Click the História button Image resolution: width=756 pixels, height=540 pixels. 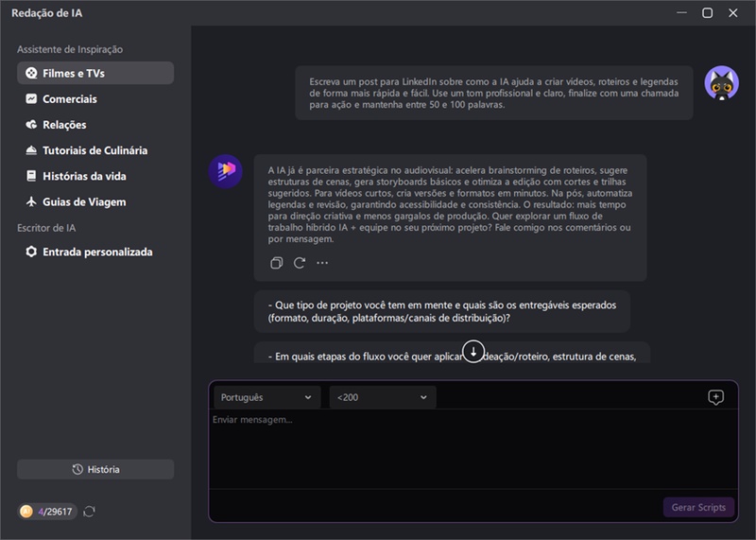click(x=95, y=469)
